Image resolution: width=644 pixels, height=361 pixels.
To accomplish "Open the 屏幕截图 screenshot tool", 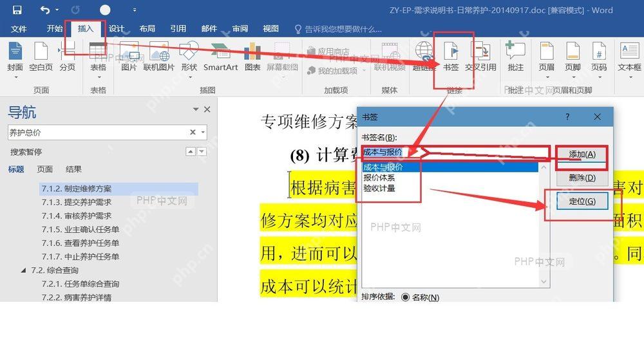I will click(282, 59).
